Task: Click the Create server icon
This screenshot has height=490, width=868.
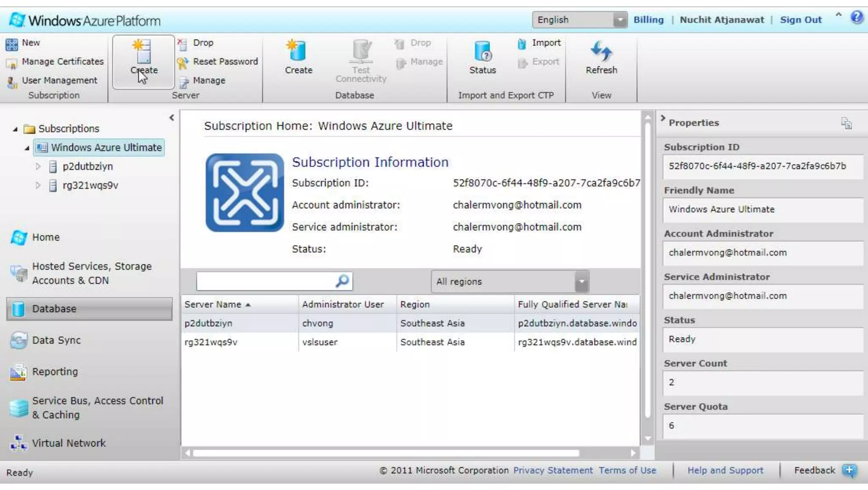Action: 143,52
